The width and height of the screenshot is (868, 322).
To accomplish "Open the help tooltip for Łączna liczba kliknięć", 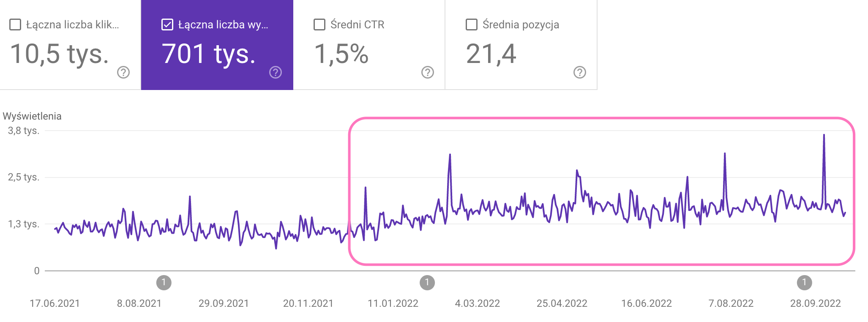I will click(123, 73).
